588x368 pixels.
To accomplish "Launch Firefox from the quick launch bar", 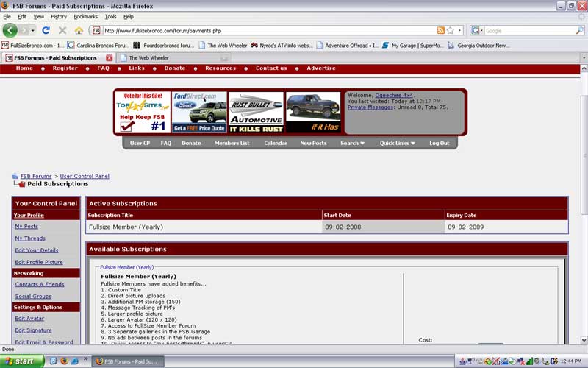I will 64,361.
